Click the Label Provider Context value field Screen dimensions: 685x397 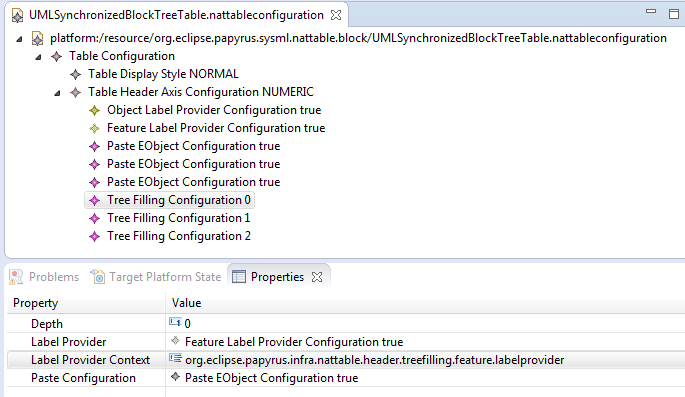[425, 360]
